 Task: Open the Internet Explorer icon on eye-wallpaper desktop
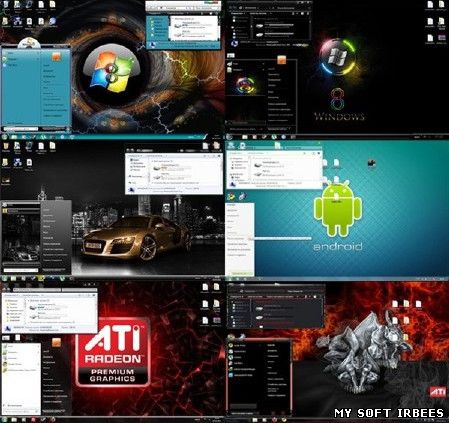point(52,22)
